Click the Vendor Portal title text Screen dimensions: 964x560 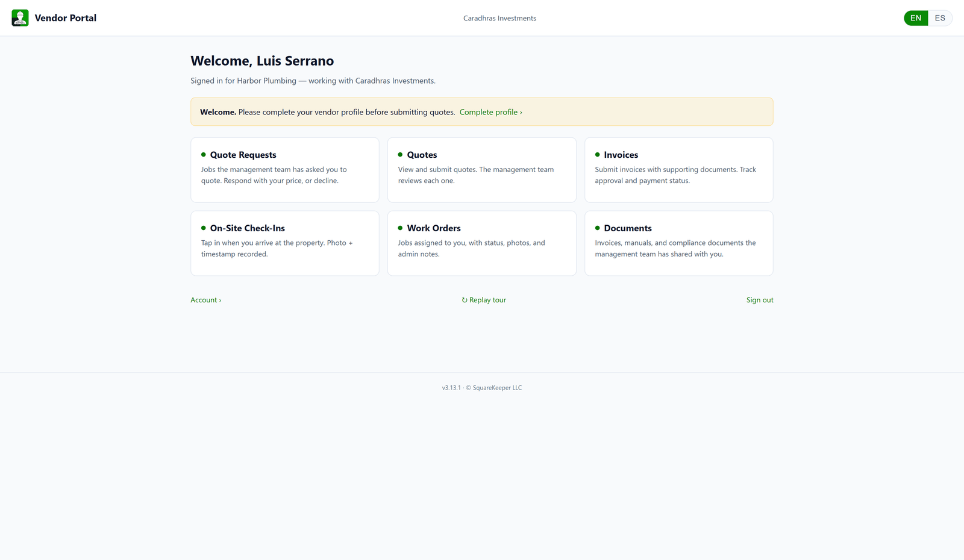pos(66,18)
